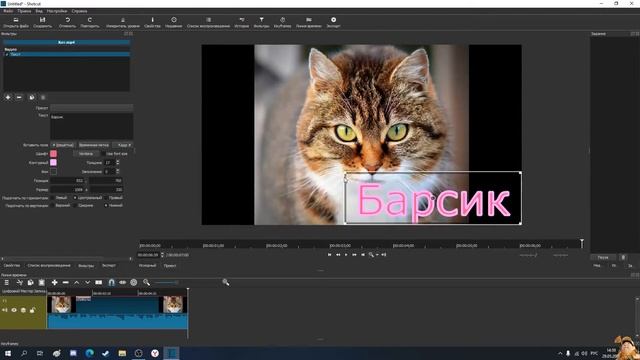Open the Preset dropdown
Image resolution: width=640 pixels, height=360 pixels.
[x=91, y=108]
